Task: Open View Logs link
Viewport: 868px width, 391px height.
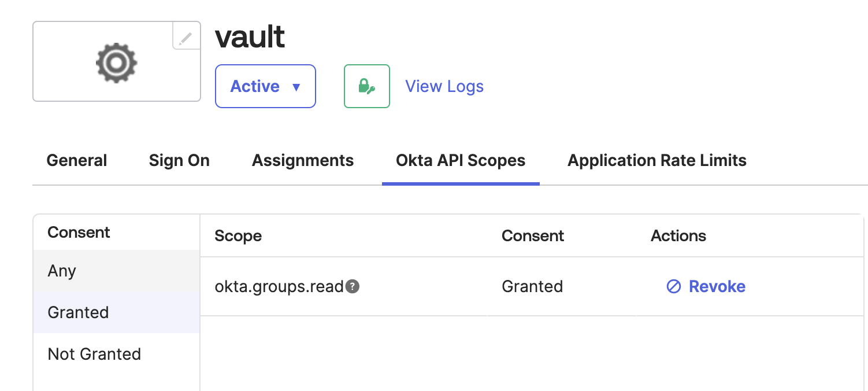Action: point(444,86)
